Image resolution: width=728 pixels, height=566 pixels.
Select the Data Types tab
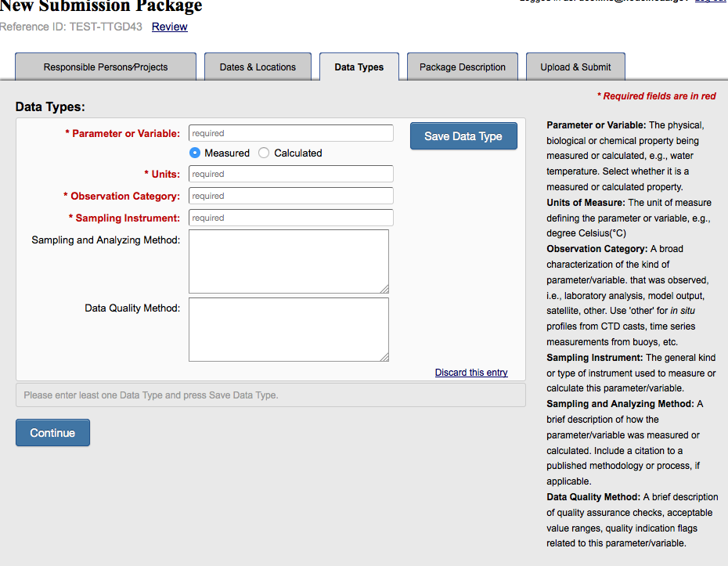(359, 67)
